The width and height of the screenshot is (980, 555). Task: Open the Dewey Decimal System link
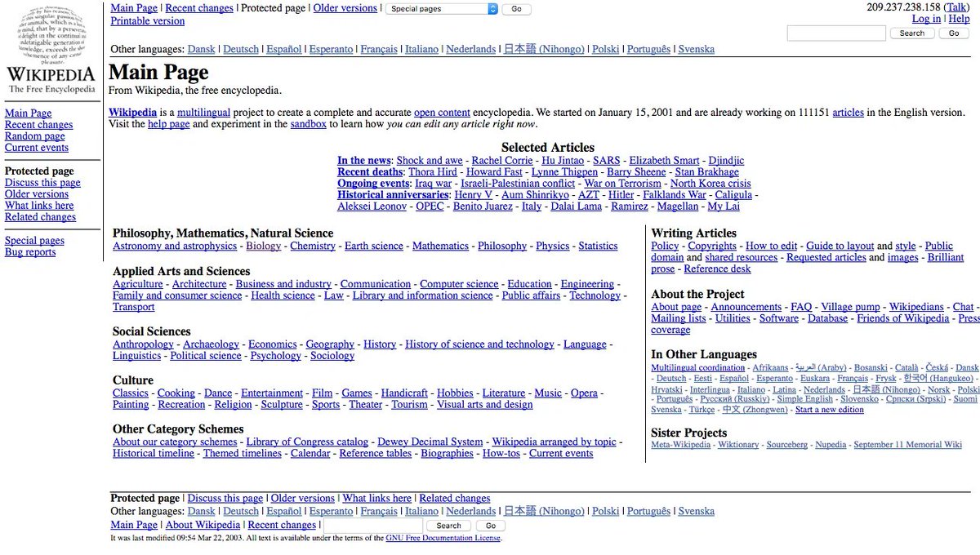[x=430, y=442]
